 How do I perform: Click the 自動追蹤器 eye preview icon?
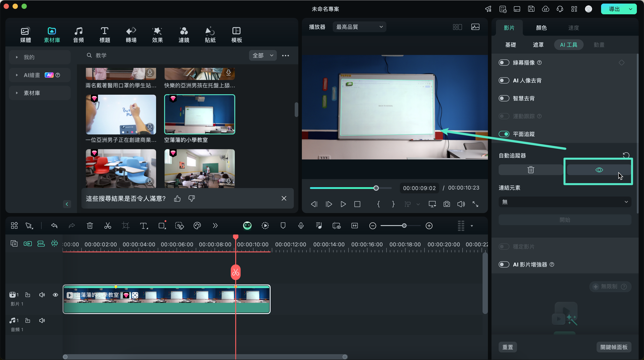[599, 170]
